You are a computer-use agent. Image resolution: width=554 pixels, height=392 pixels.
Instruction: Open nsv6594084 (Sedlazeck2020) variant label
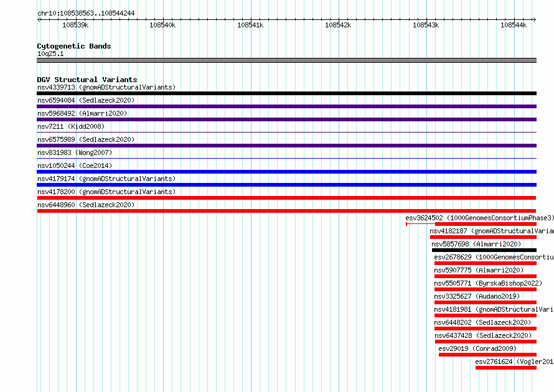point(86,100)
